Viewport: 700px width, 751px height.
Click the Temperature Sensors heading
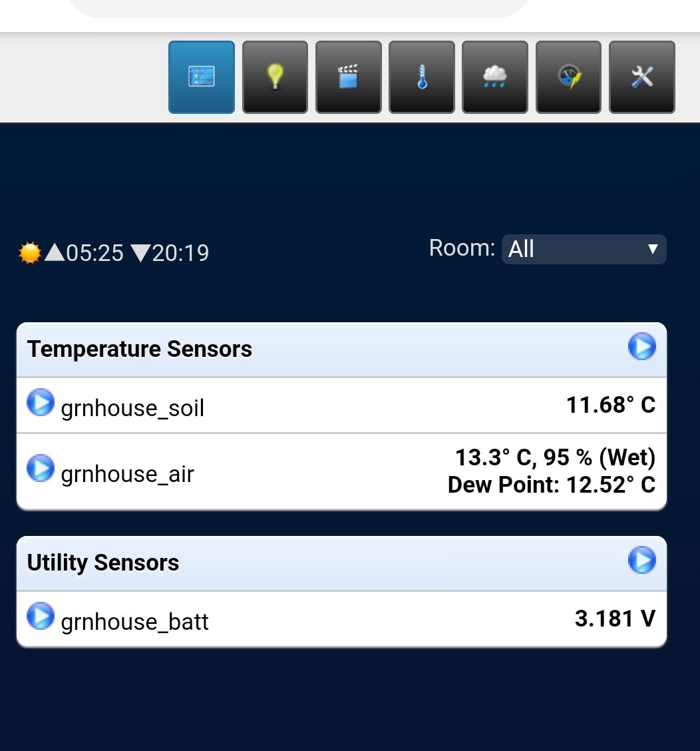(139, 349)
